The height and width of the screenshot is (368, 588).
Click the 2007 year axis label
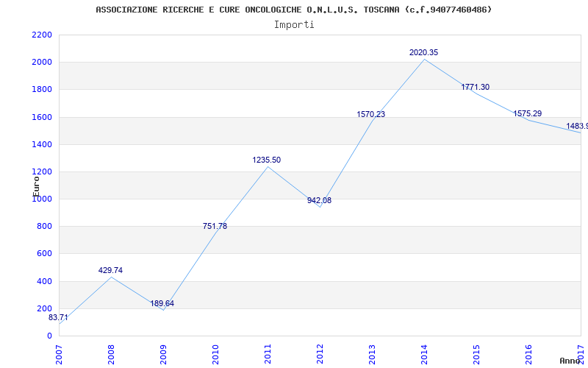(60, 355)
